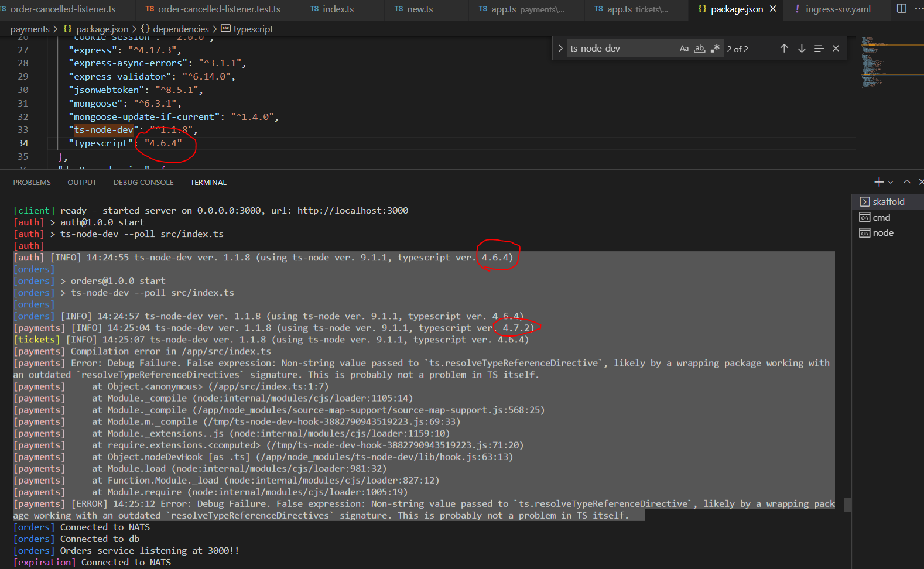
Task: Click the new terminal plus icon
Action: tap(879, 182)
